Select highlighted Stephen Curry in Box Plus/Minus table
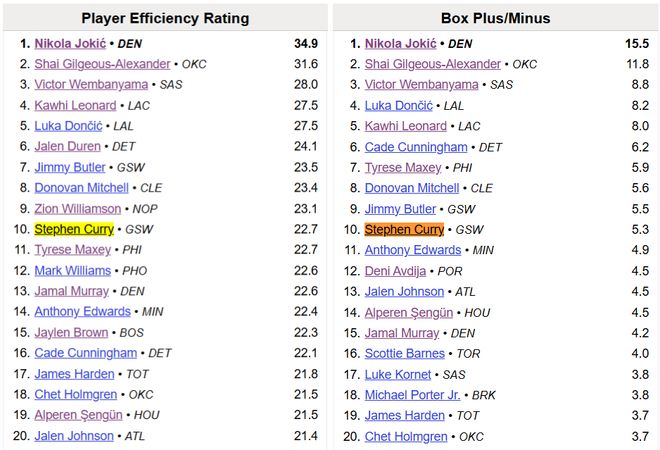Image resolution: width=660 pixels, height=450 pixels. click(404, 230)
